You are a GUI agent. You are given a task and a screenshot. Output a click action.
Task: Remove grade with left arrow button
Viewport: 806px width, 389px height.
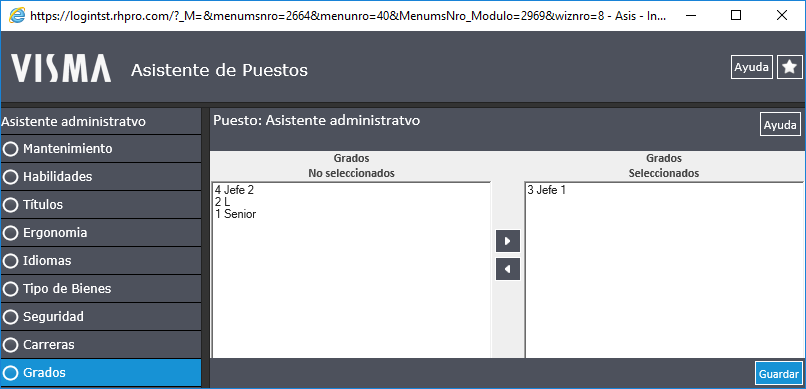click(x=508, y=269)
